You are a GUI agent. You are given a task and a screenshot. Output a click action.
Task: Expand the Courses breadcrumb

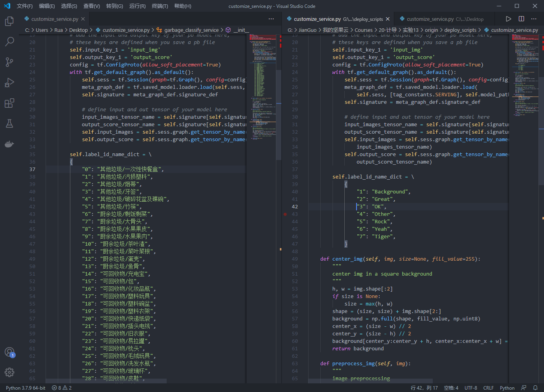364,30
